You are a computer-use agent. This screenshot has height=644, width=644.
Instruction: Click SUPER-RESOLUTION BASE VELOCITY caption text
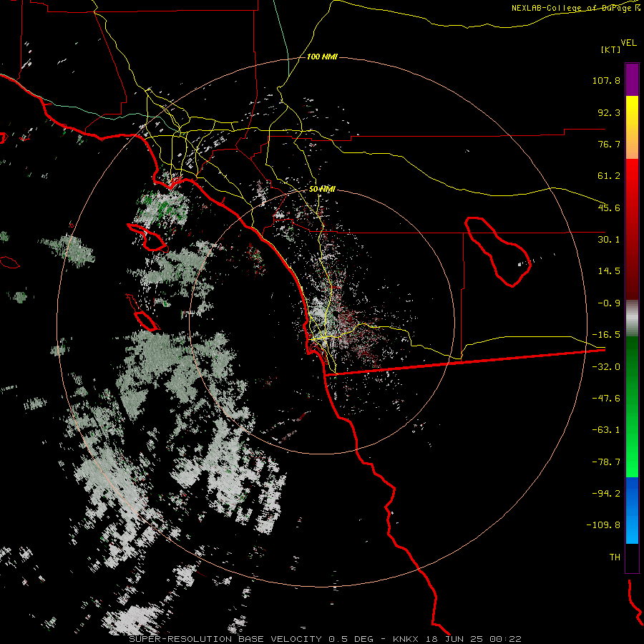[225, 639]
